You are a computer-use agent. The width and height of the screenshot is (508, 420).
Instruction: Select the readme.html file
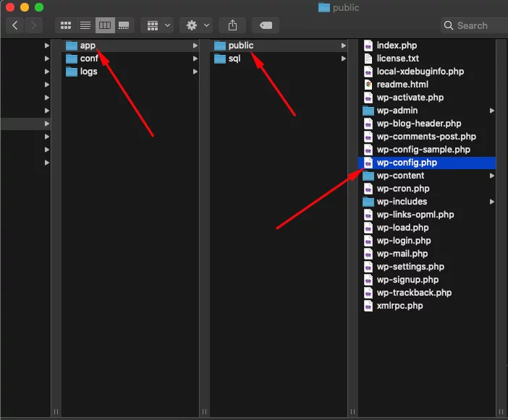(x=427, y=85)
